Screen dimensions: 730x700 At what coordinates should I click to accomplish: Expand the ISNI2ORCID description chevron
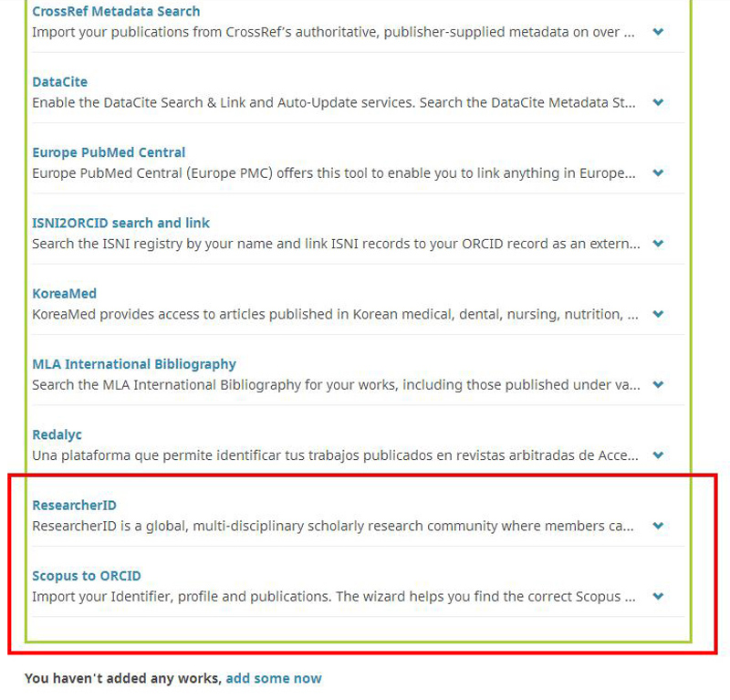coord(658,244)
